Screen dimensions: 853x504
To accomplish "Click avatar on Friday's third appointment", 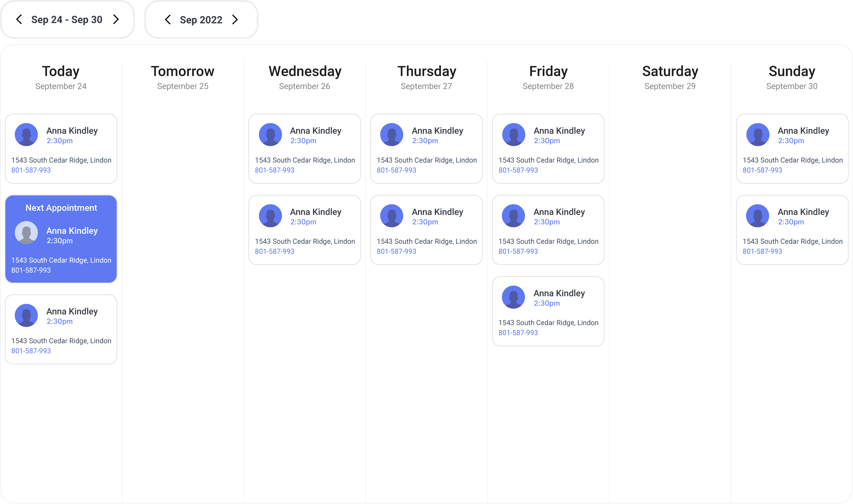I will (513, 297).
